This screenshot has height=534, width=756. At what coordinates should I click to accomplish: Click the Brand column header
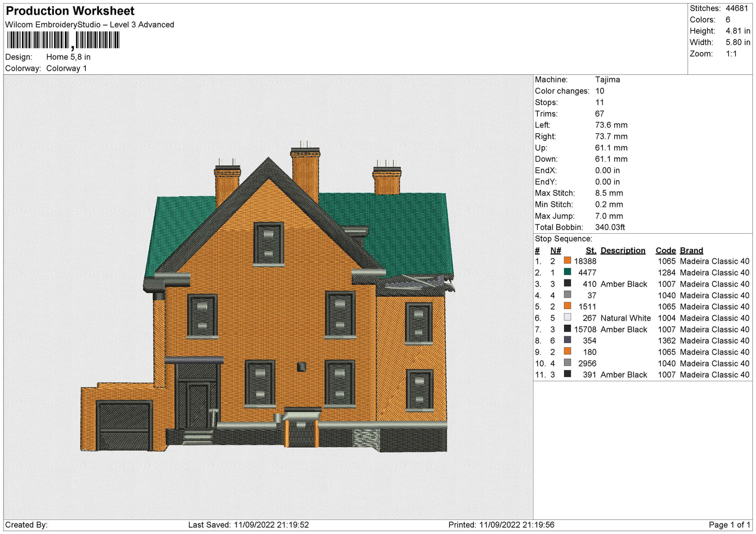(x=691, y=251)
